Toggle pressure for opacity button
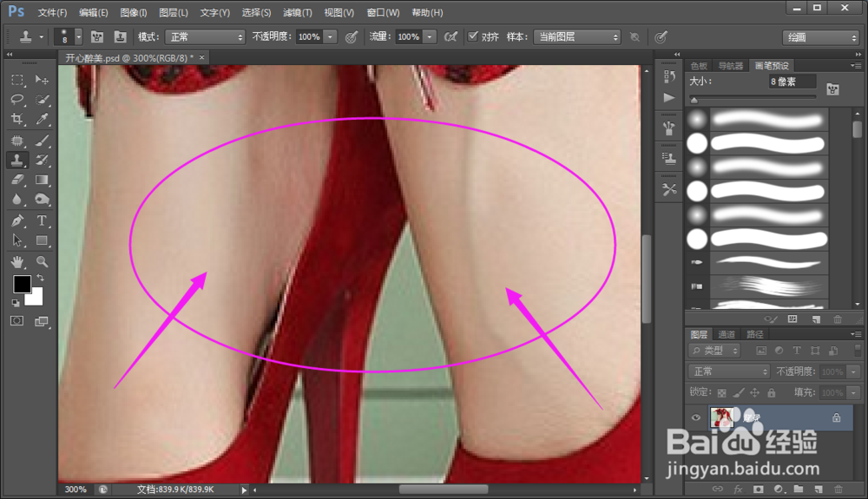The width and height of the screenshot is (868, 499). (x=351, y=37)
